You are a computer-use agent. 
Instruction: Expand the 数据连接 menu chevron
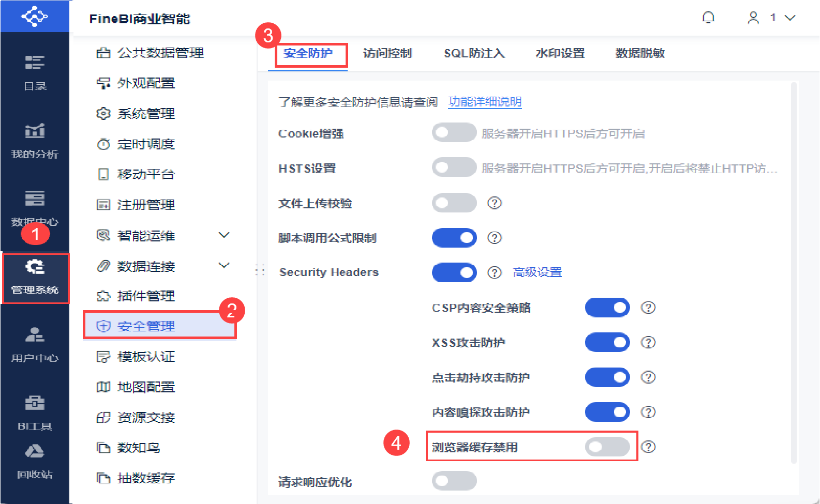point(224,266)
